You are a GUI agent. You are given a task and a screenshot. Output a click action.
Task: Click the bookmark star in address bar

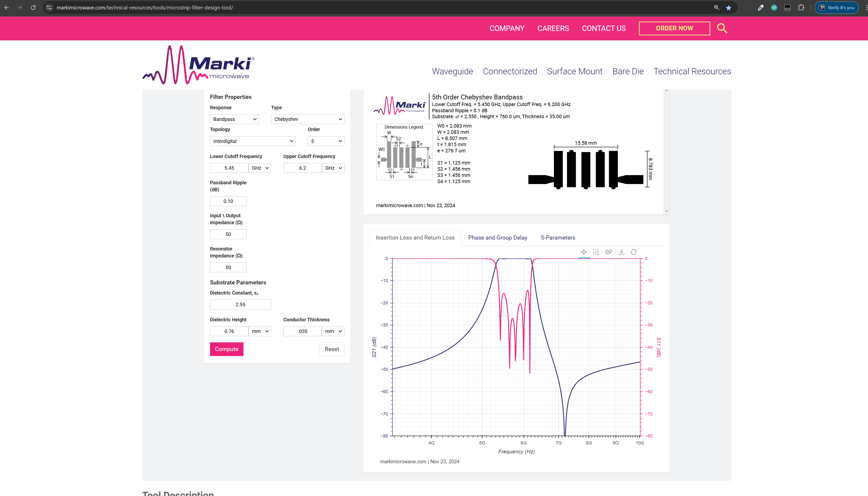click(729, 7)
